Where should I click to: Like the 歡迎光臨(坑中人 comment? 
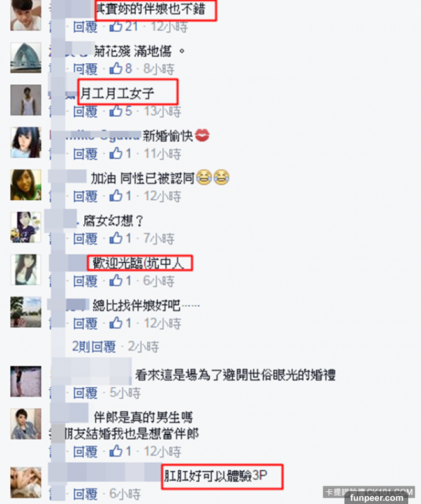point(115,281)
